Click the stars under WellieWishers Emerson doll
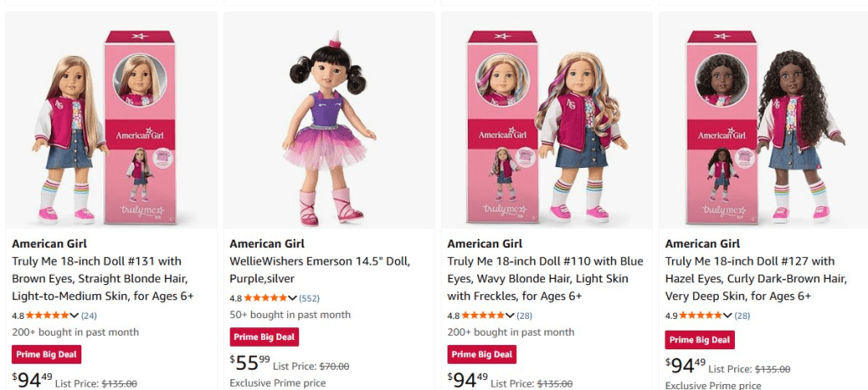 tap(265, 298)
